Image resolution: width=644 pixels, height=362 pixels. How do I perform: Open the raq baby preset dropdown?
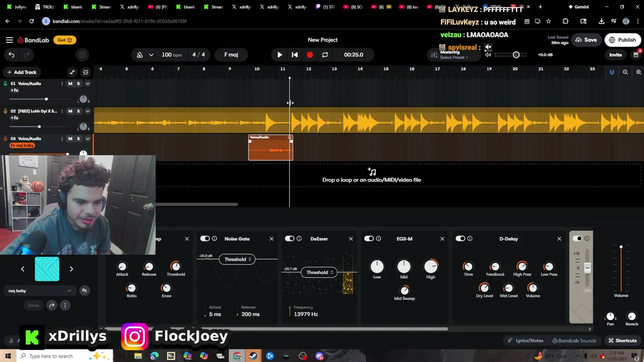tap(40, 291)
